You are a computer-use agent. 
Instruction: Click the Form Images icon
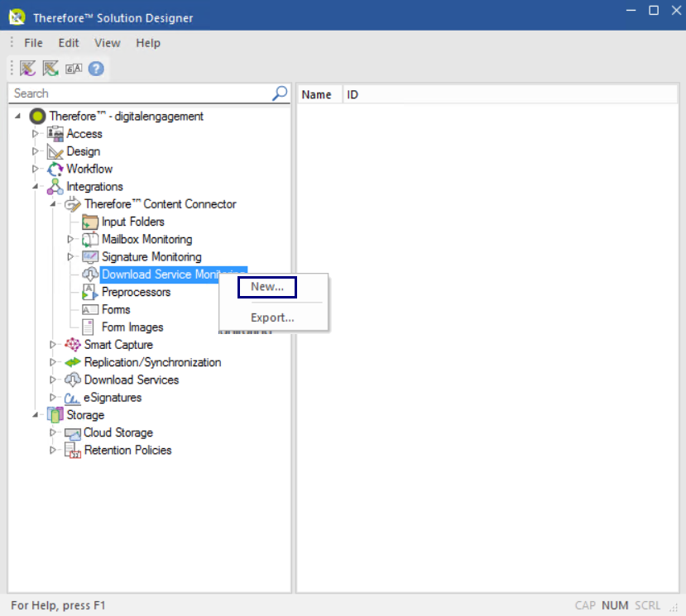click(x=88, y=327)
